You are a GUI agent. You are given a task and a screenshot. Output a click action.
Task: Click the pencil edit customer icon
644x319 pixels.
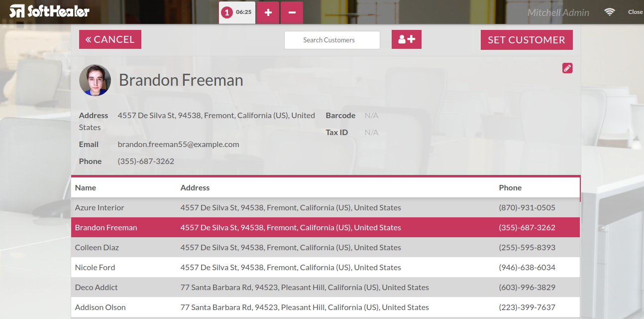pyautogui.click(x=567, y=68)
